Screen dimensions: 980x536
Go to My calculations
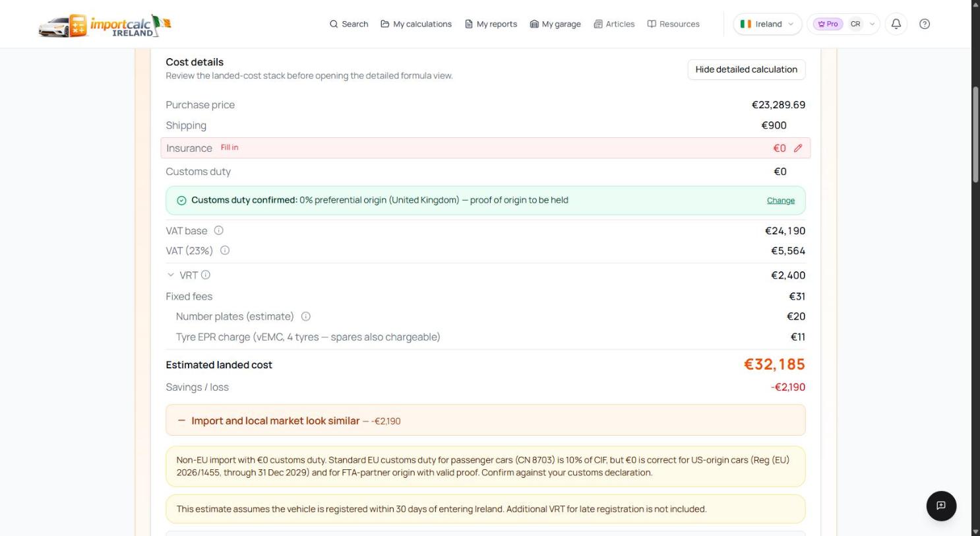pyautogui.click(x=416, y=24)
